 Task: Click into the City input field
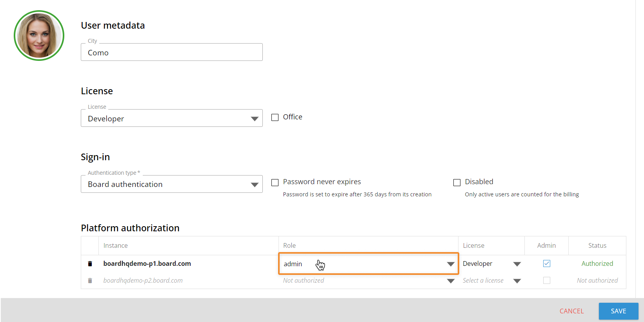tap(171, 53)
